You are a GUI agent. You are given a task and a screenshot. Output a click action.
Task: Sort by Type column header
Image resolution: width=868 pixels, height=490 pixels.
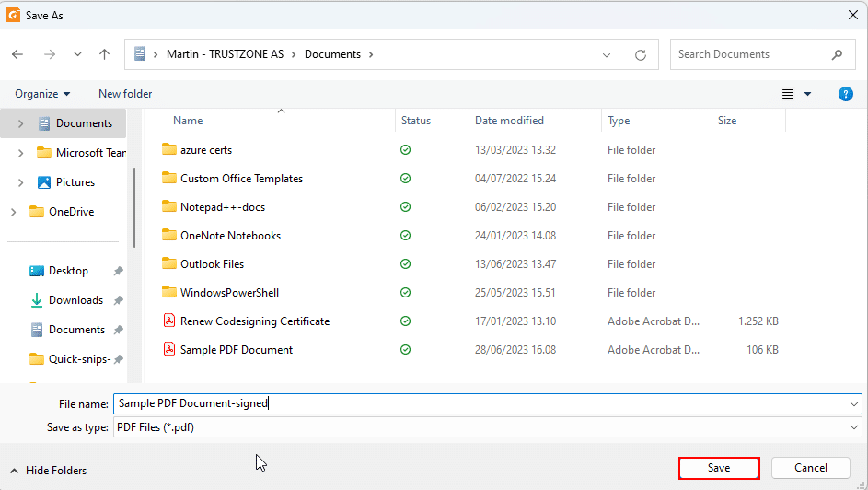(619, 121)
